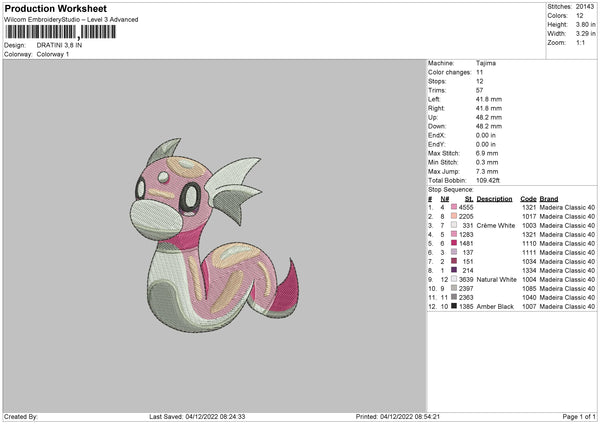Click the Total Bobbin value 109.42ft
This screenshot has width=600, height=424.
coord(488,180)
